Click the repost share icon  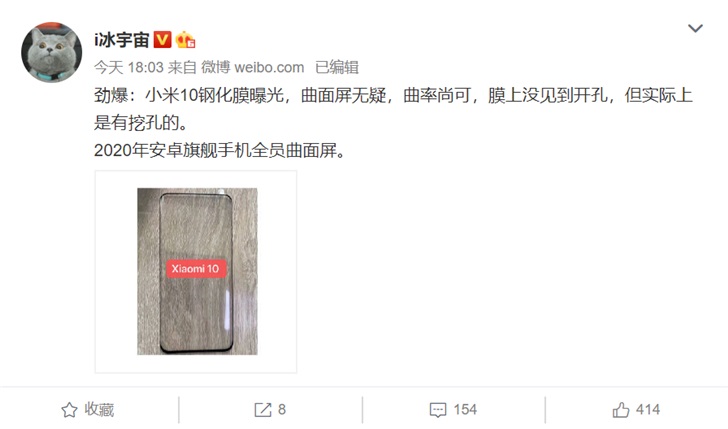point(263,410)
